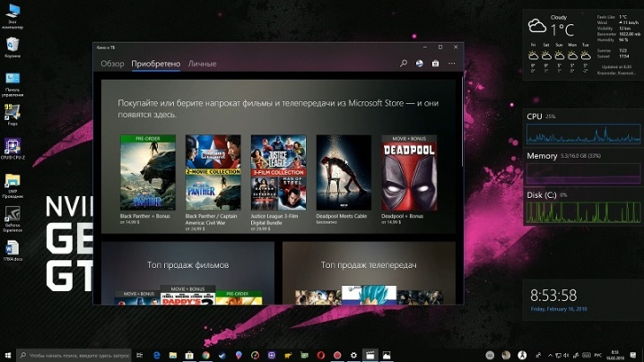This screenshot has width=644, height=362.
Task: Open the Топ продаж телепередач section
Action: point(369,273)
